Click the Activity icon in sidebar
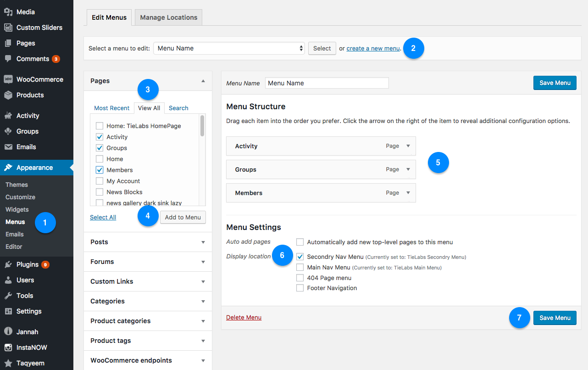 (8, 116)
